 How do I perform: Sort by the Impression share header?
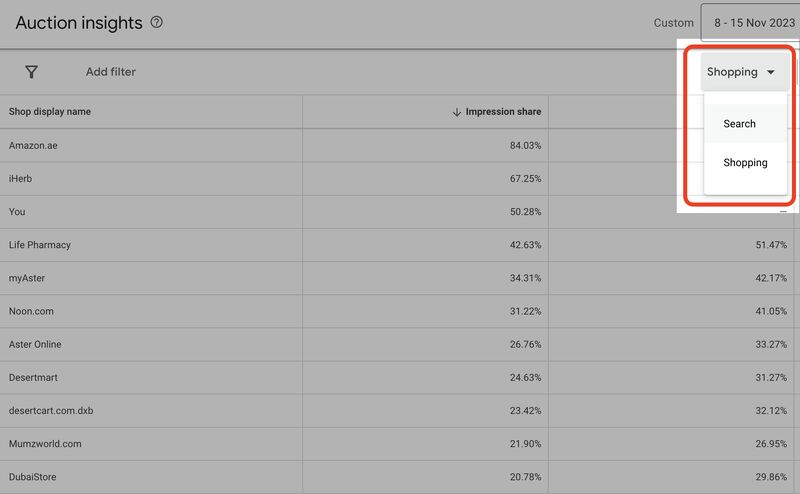pyautogui.click(x=503, y=112)
